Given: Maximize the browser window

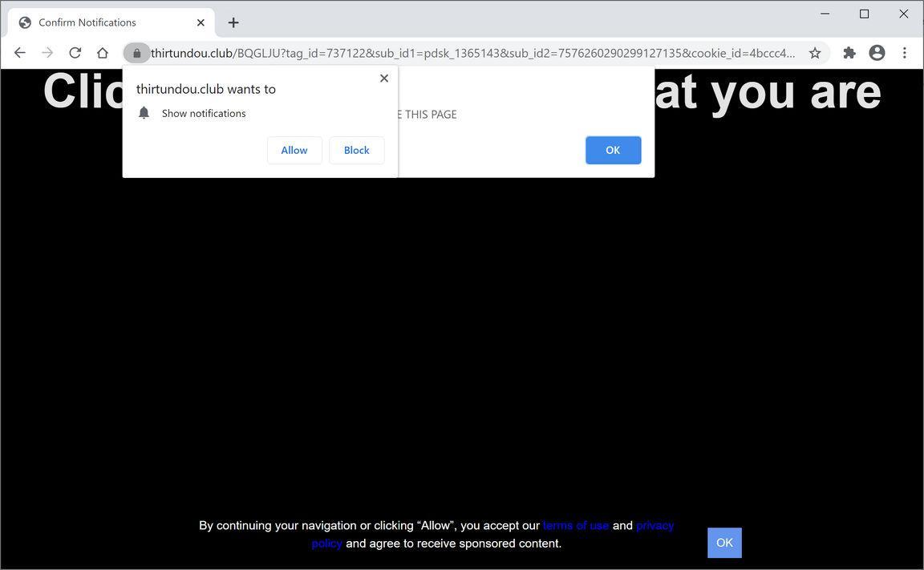Looking at the screenshot, I should (x=864, y=14).
